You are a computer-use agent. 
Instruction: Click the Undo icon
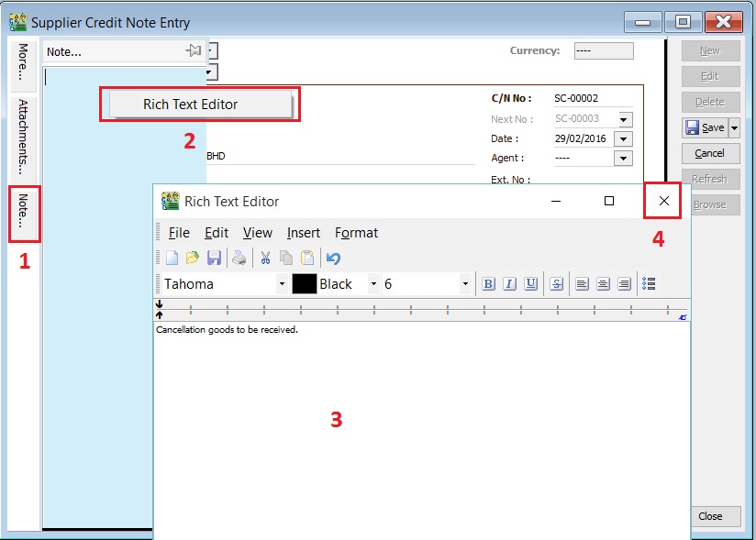[332, 258]
